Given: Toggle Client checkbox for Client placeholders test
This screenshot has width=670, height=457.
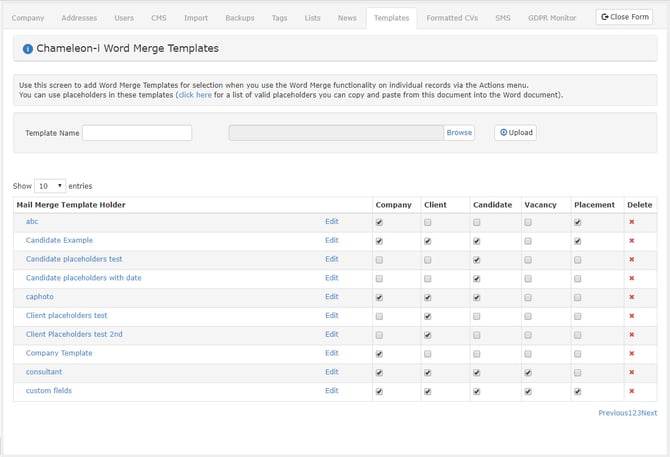Looking at the screenshot, I should point(428,316).
